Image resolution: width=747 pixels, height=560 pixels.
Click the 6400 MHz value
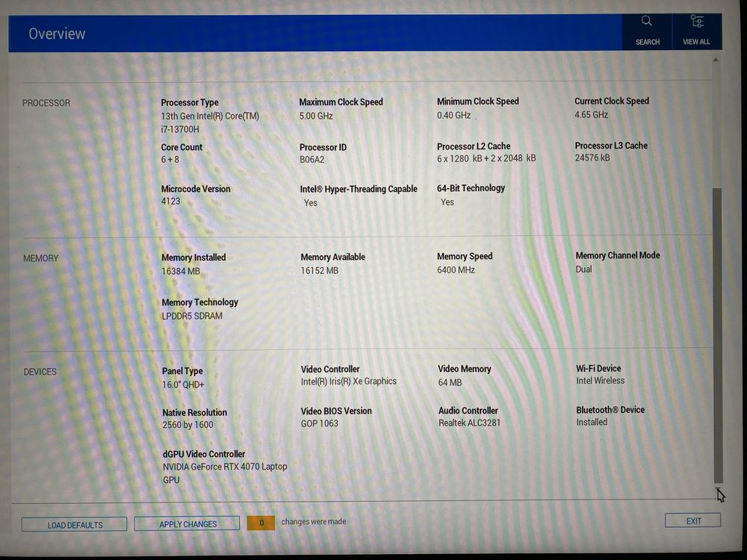point(456,270)
